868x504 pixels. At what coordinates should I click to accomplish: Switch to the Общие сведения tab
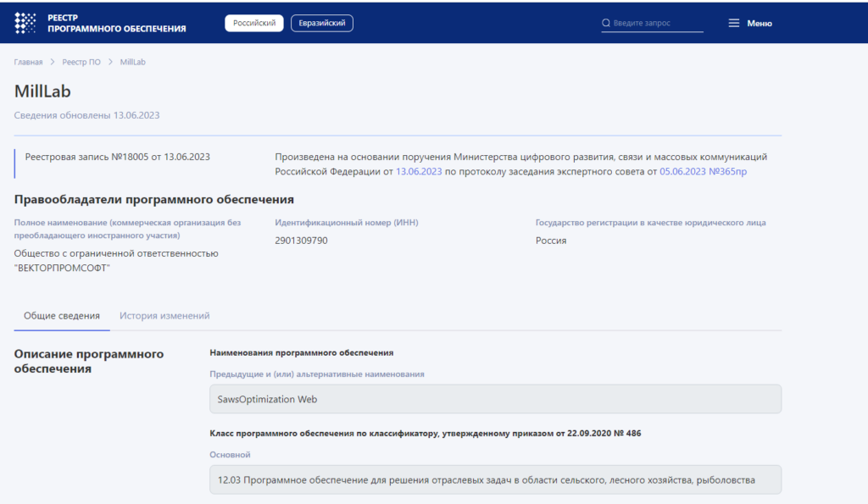tap(61, 316)
